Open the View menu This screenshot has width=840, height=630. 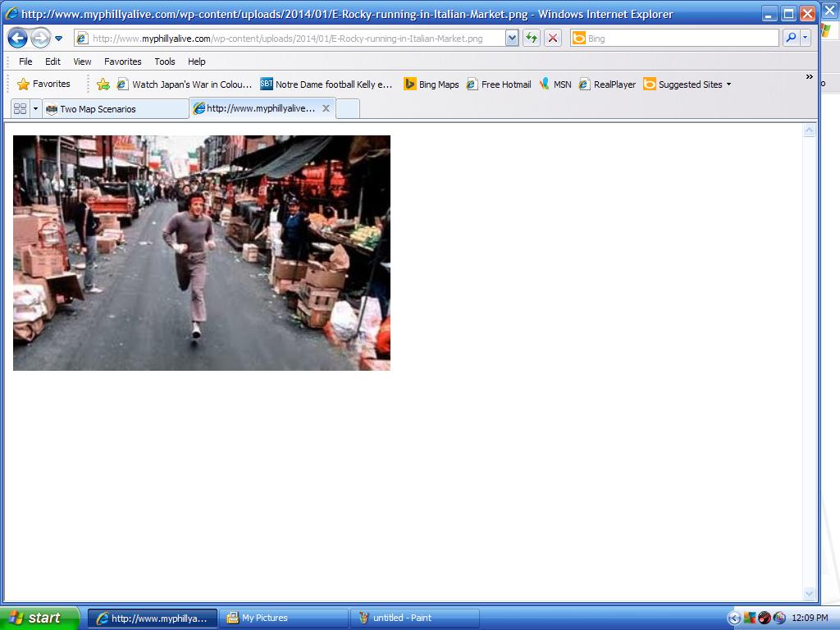pos(82,62)
